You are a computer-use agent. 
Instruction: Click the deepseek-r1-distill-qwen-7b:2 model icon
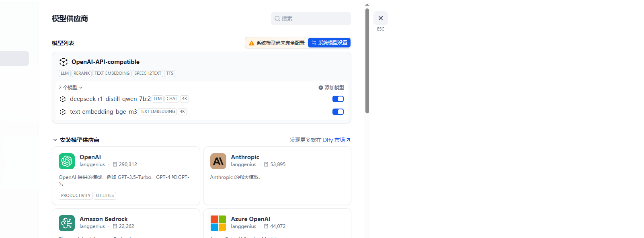click(x=63, y=99)
